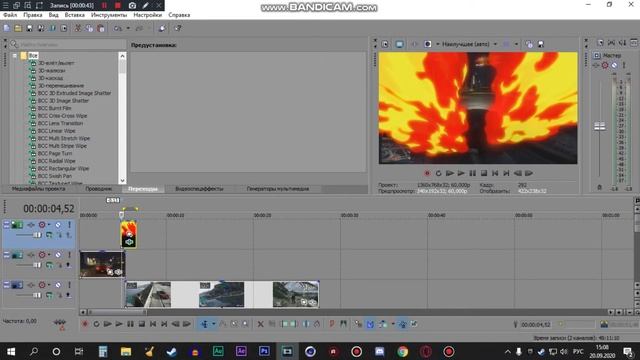
Task: Click the Master bus volume fader
Action: click(600, 127)
